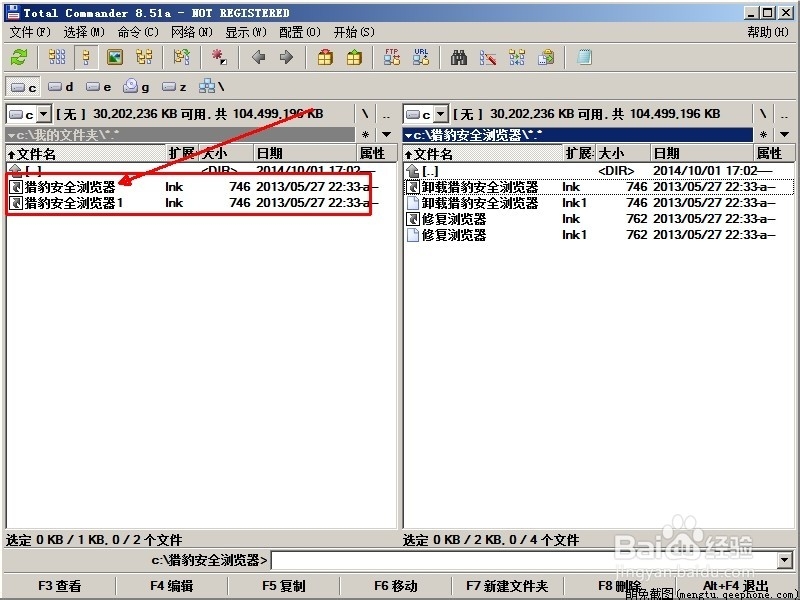Click the F8 删除 button
Viewport: 800px width, 600px height.
(619, 586)
